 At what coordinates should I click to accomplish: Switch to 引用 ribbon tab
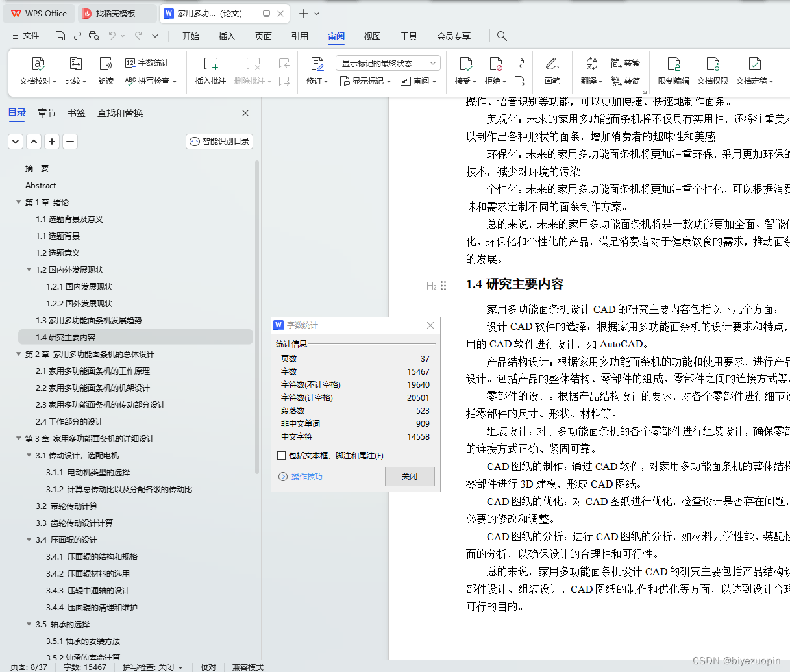[x=300, y=36]
